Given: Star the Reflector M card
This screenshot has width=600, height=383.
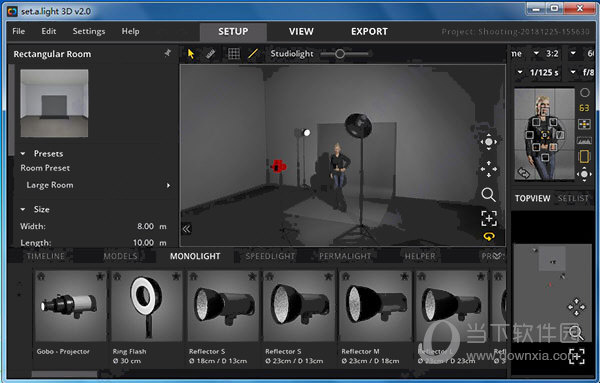Looking at the screenshot, I should click(404, 276).
